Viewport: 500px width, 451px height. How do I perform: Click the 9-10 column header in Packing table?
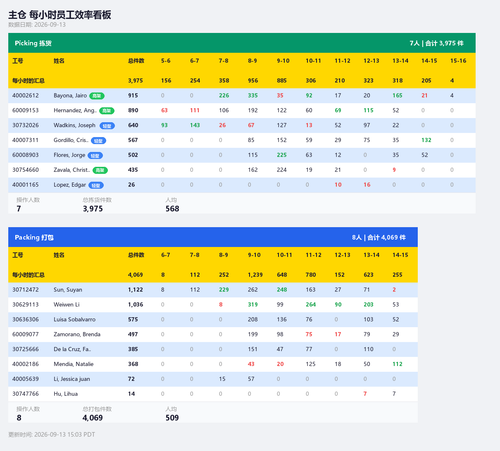point(254,255)
